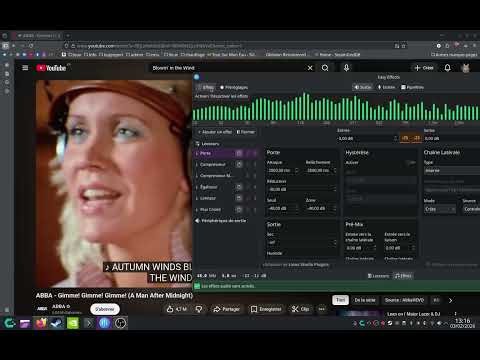
Task: Switch to the bottom Lecteurs tab
Action: [378, 276]
